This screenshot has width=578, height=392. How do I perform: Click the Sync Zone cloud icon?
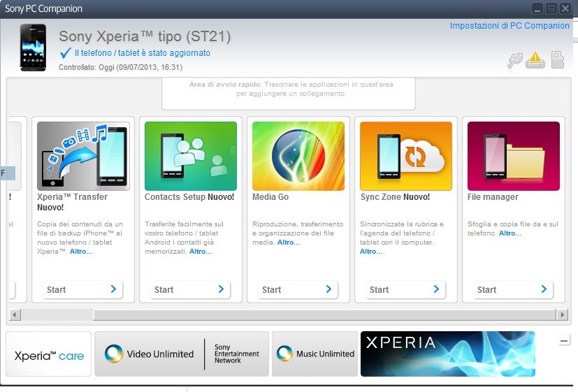click(406, 156)
